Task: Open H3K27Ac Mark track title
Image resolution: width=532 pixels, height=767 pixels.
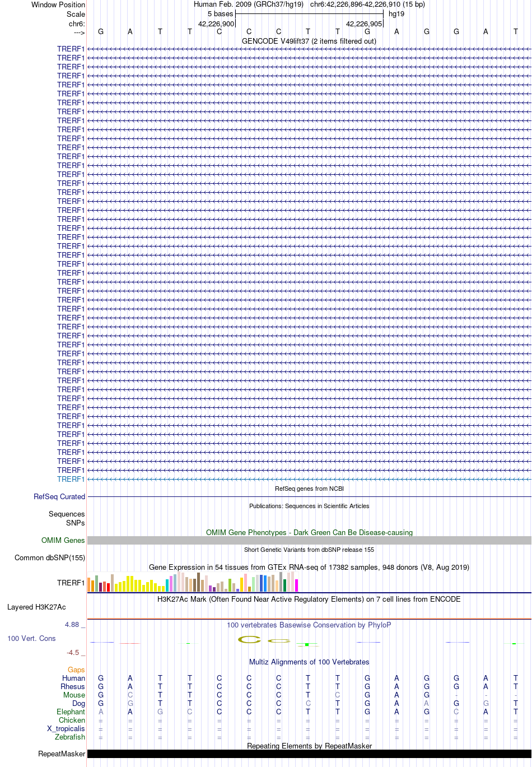Action: coord(309,599)
